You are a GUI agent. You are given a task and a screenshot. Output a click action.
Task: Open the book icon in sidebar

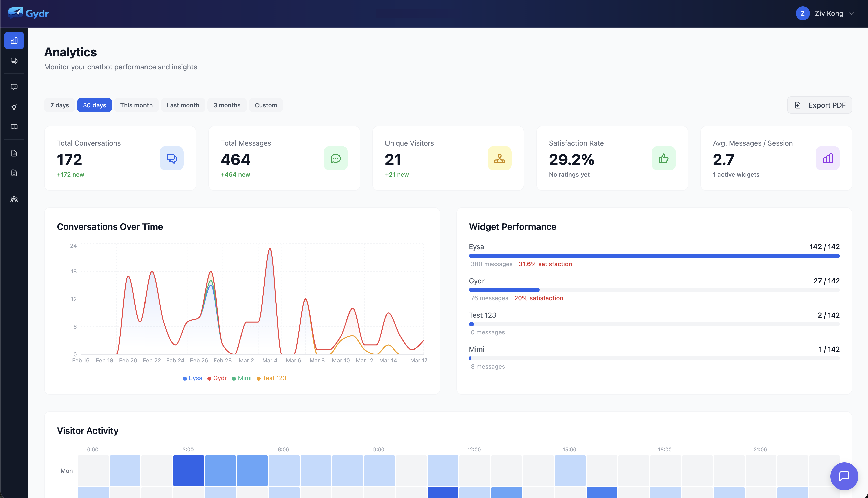(14, 127)
